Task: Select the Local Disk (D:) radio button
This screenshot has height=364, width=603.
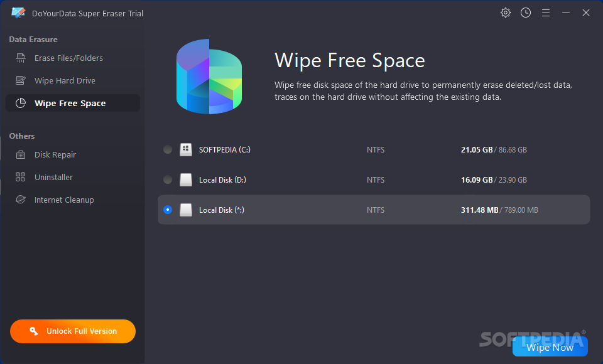Action: pos(168,179)
